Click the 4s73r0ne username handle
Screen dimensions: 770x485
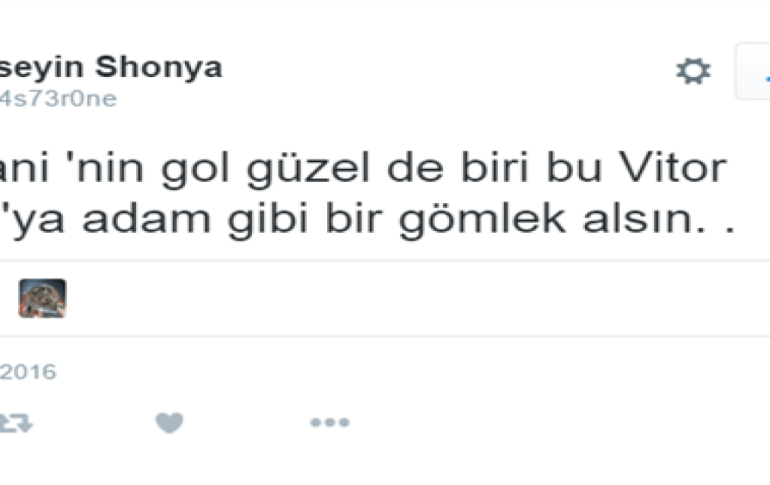(58, 99)
